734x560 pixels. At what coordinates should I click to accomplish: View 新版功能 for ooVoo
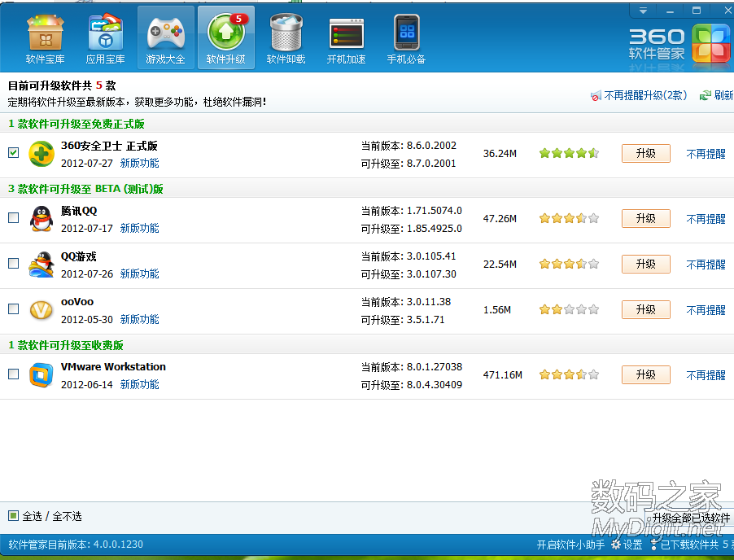(x=139, y=320)
